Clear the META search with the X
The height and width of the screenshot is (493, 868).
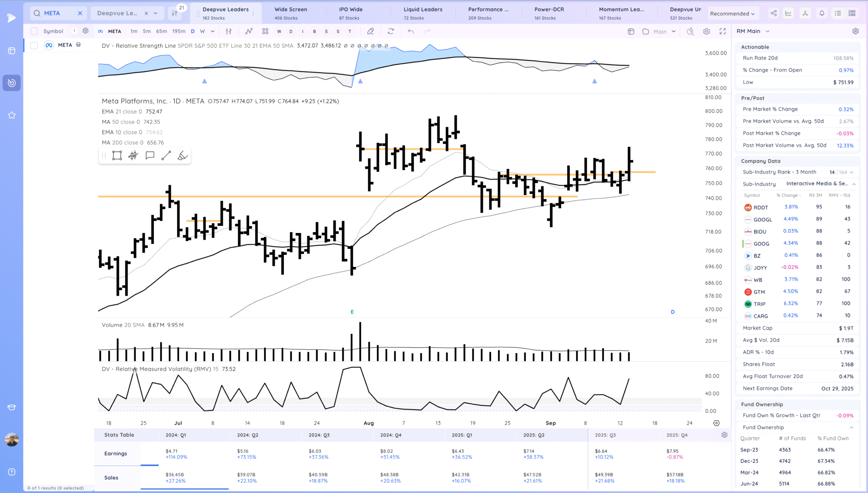pyautogui.click(x=80, y=13)
